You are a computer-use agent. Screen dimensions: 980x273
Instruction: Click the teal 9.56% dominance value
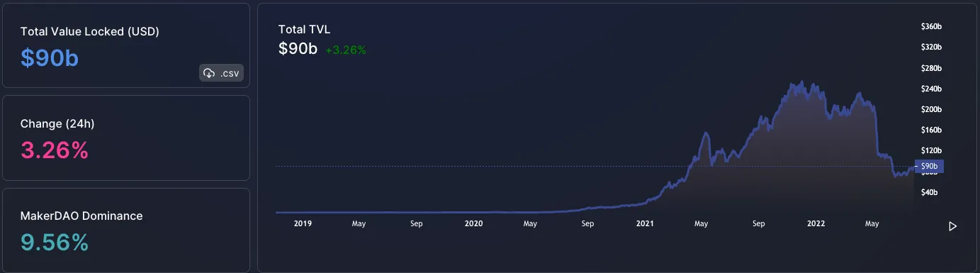point(55,243)
